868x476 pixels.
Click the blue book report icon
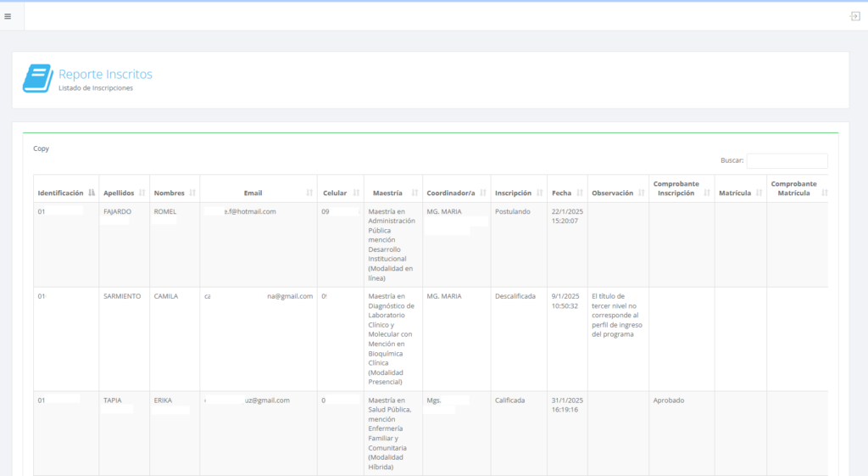(37, 79)
